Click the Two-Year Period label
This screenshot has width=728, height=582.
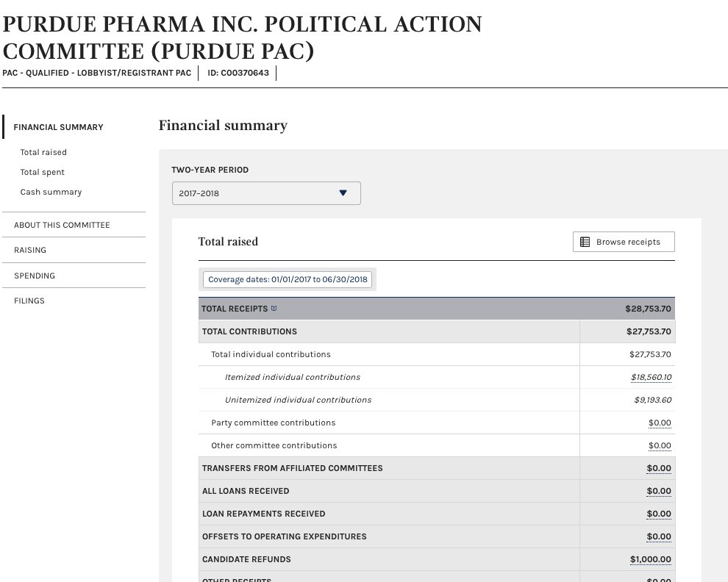210,170
